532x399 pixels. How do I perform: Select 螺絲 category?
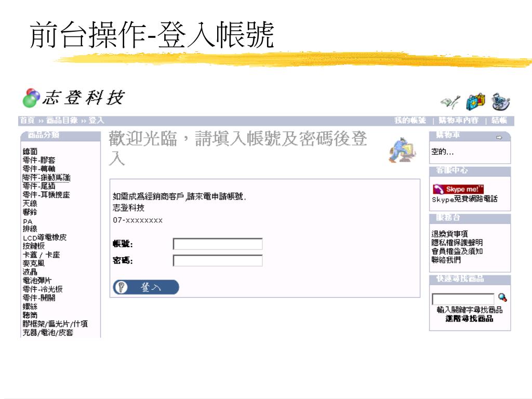(30, 307)
